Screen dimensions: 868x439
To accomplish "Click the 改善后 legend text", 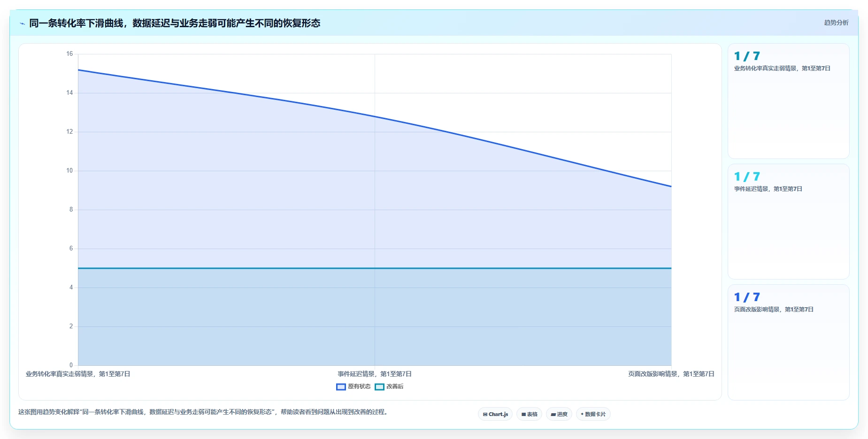I will (x=395, y=386).
